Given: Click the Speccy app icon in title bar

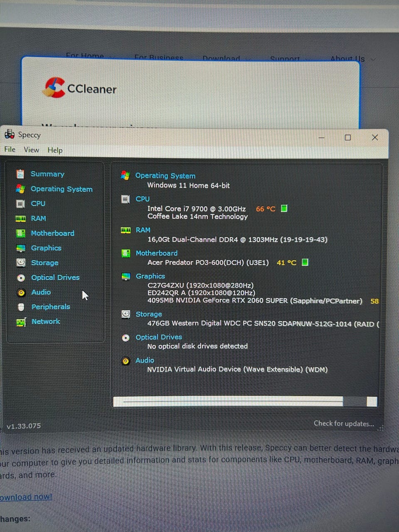Looking at the screenshot, I should pos(10,134).
